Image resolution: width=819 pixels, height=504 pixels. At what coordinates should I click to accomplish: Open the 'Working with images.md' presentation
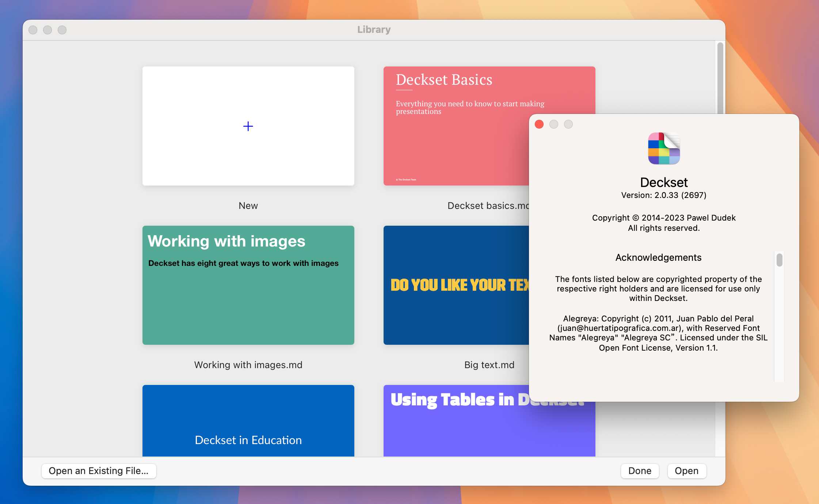pos(248,285)
